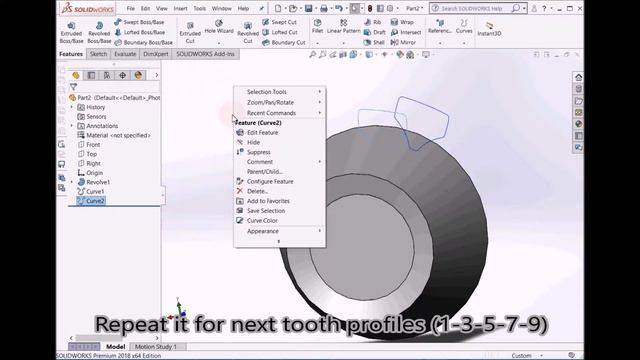640x360 pixels.
Task: Switch to SOLIDWORKS Add-Ins tab
Action: pos(205,54)
